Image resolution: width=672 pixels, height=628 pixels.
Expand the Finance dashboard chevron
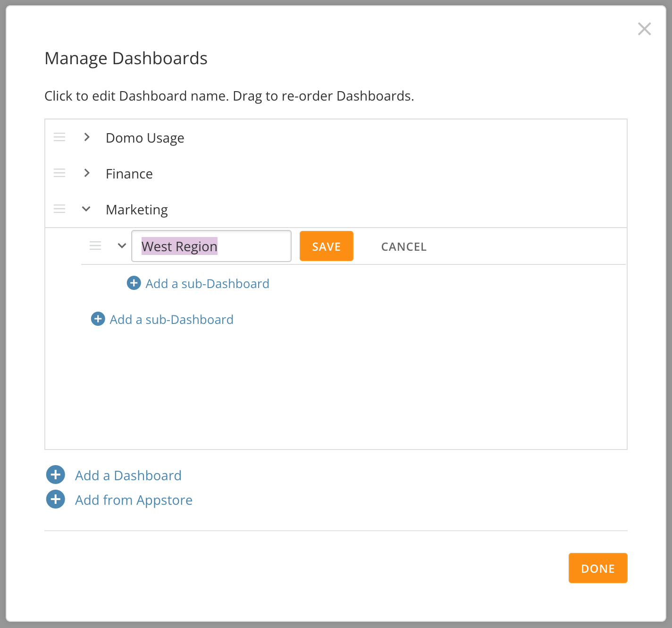click(87, 173)
